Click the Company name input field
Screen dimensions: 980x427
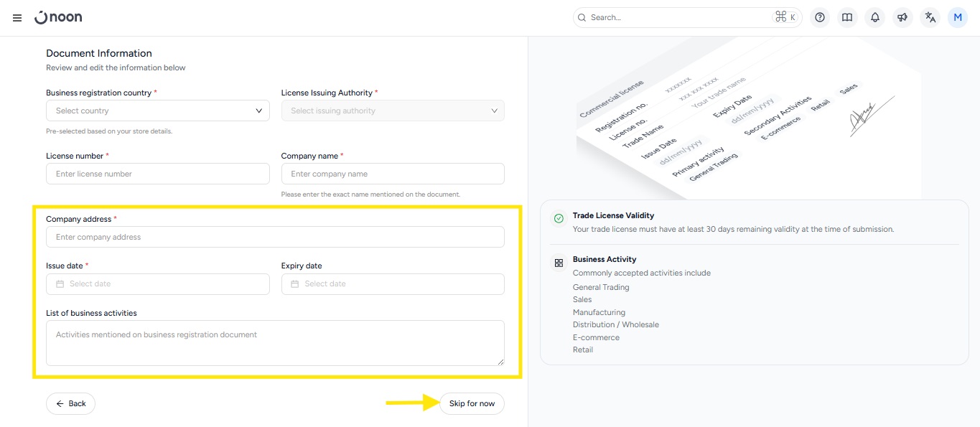pos(393,174)
